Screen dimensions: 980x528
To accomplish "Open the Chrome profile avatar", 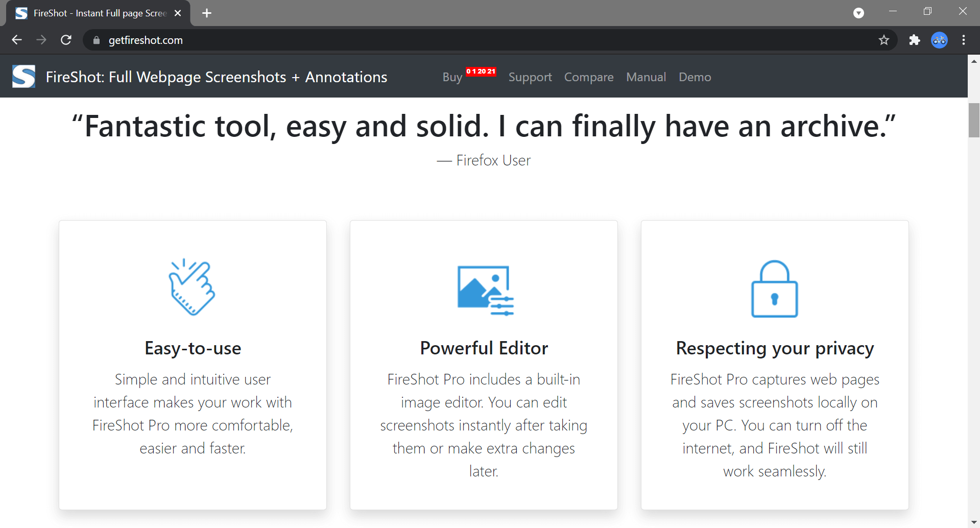I will coord(939,40).
